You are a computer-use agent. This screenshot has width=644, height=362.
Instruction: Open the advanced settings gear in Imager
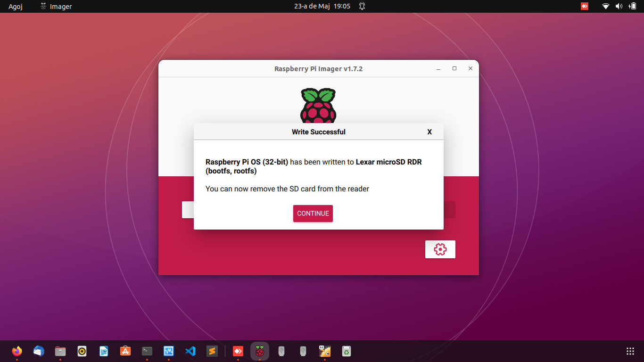click(440, 249)
